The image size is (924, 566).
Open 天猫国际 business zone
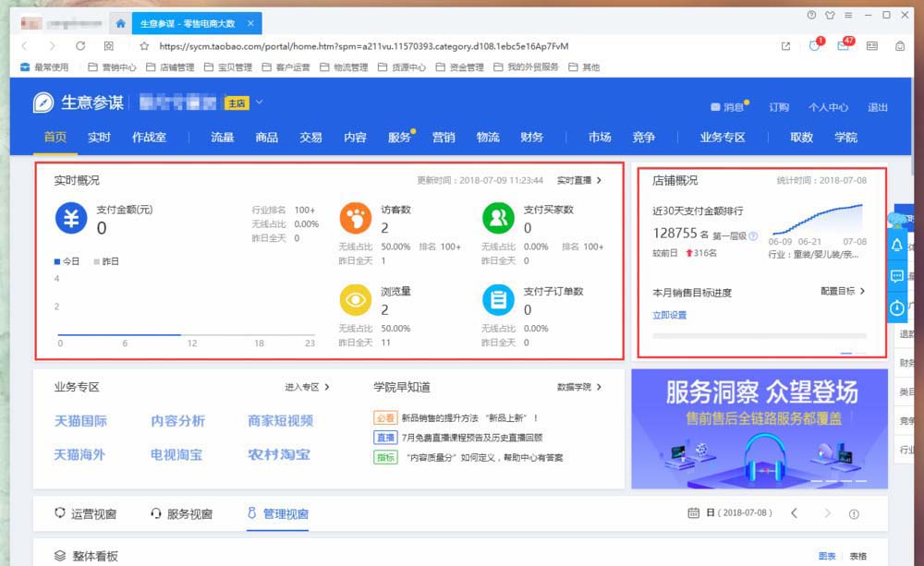tap(80, 421)
